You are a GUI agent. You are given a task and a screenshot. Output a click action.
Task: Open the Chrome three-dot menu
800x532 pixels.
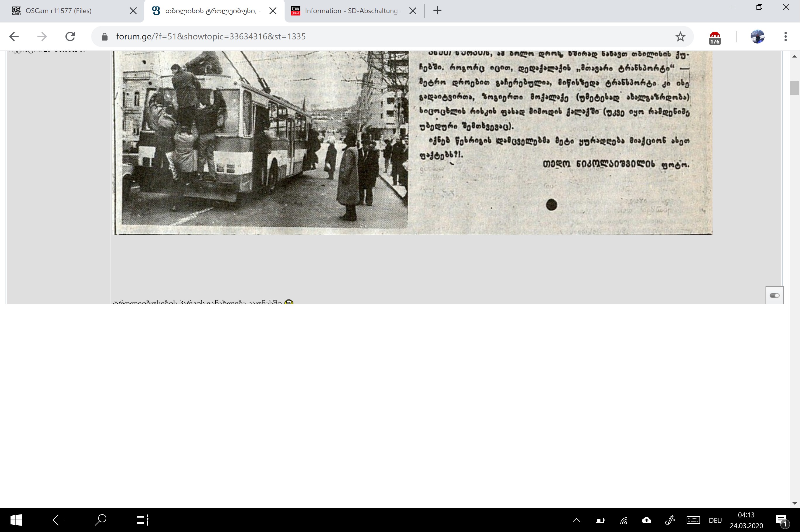pyautogui.click(x=785, y=36)
